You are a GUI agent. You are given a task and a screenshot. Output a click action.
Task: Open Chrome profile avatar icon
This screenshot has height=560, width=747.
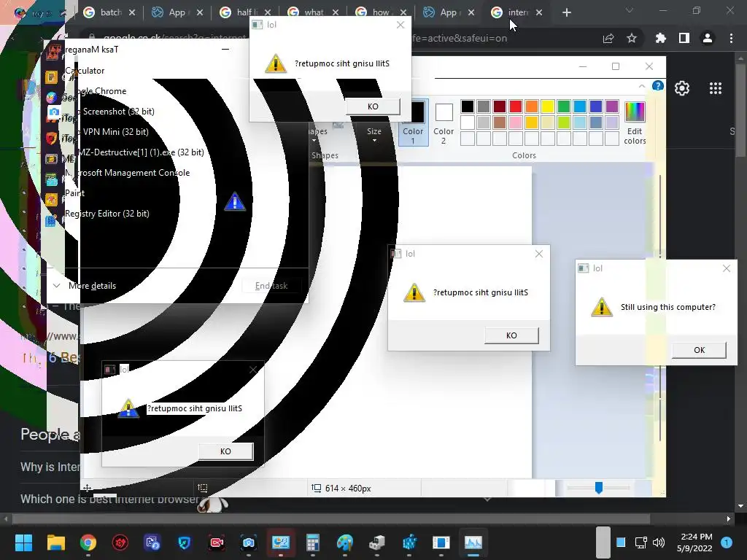pos(708,38)
